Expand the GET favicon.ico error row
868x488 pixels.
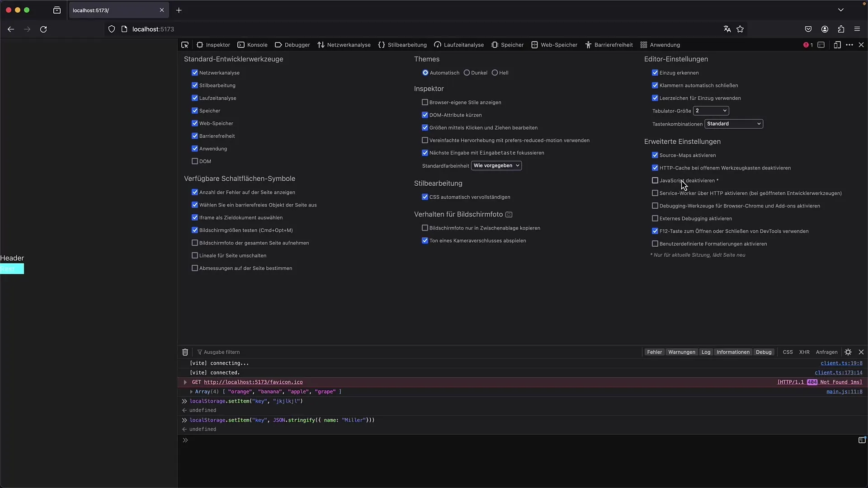[185, 382]
